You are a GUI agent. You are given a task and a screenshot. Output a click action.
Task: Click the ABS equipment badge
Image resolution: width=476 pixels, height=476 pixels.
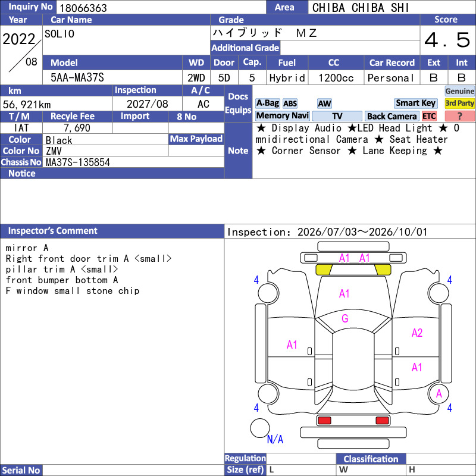click(290, 104)
